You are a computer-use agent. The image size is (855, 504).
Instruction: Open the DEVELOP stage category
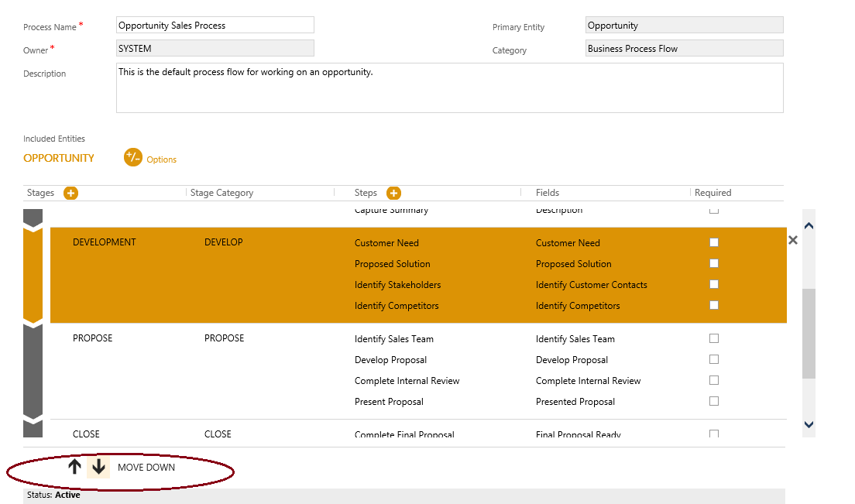224,242
